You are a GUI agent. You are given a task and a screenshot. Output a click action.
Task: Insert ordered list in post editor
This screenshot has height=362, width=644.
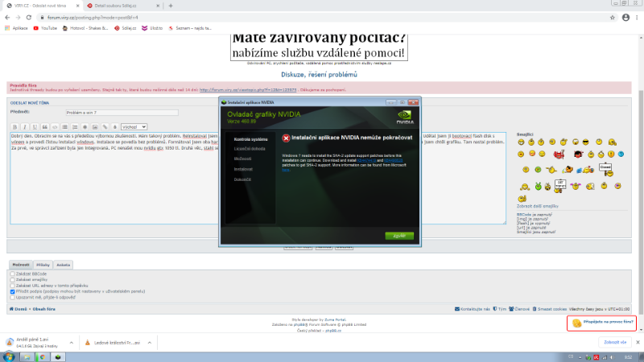click(75, 127)
